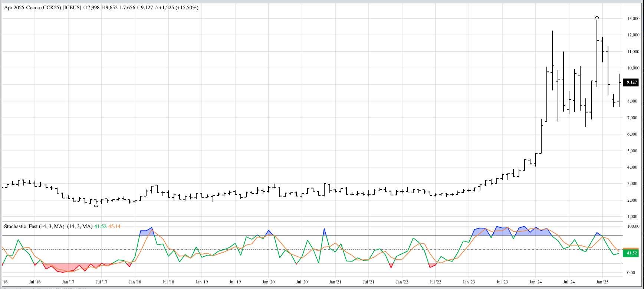Click the Jul '16 date axis label
This screenshot has height=289, width=644.
[34, 282]
